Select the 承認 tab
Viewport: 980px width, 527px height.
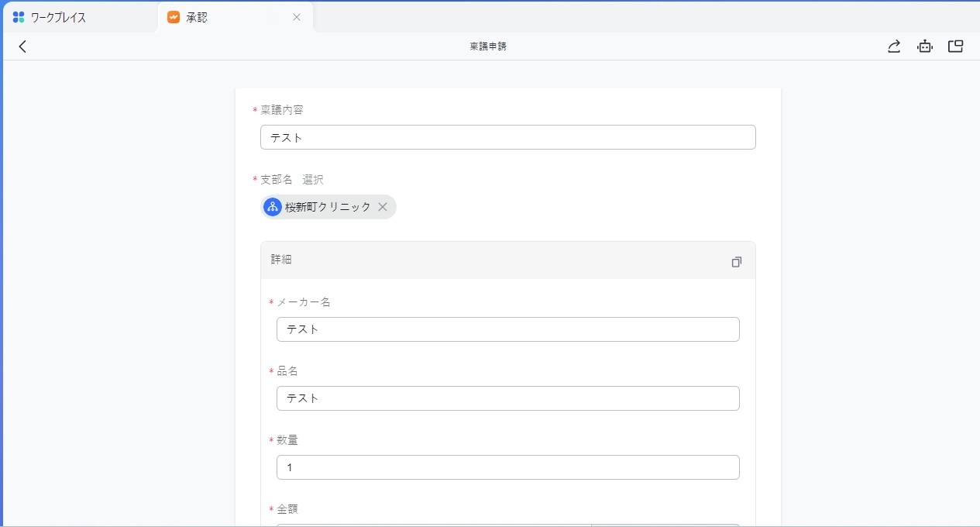pyautogui.click(x=235, y=17)
